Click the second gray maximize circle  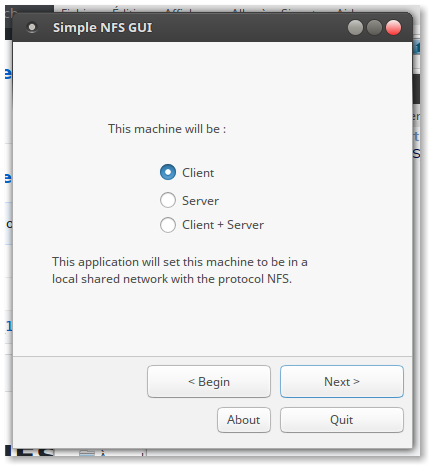point(374,27)
